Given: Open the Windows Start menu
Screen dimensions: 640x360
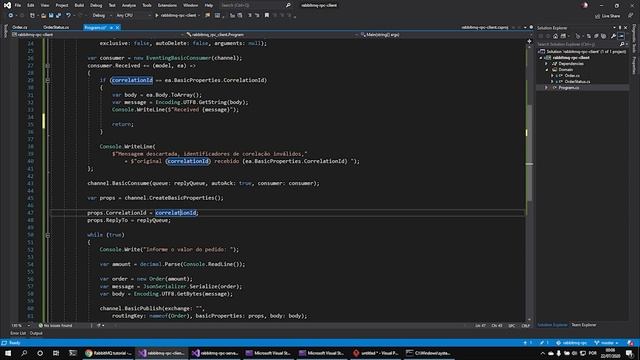Looking at the screenshot, I should (8, 353).
